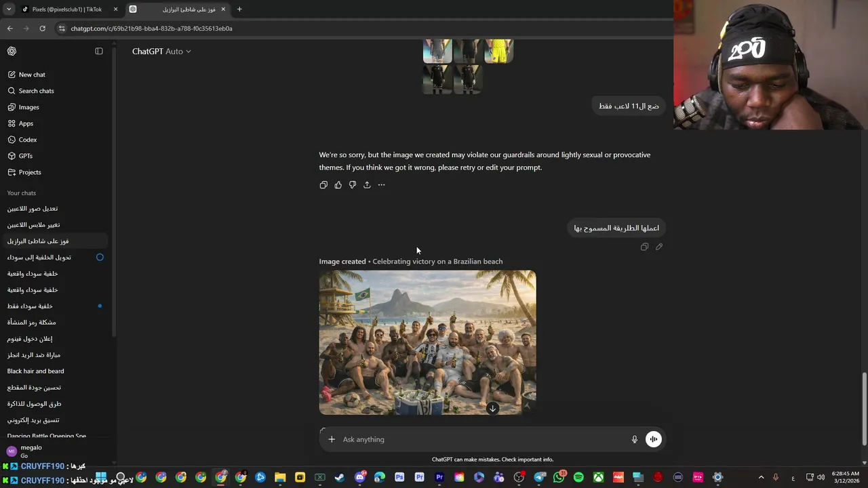Open Photoshop from the taskbar
The width and height of the screenshot is (868, 488).
point(399,478)
